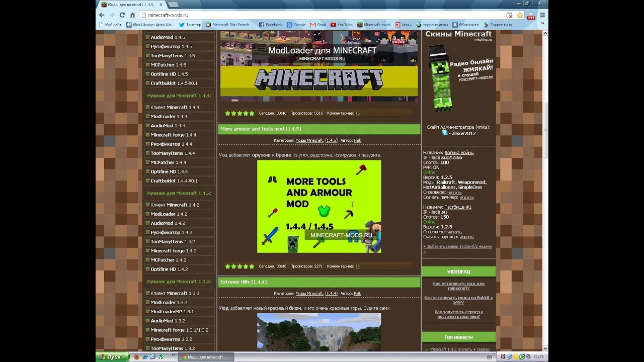Screen dimensions: 644x362
Task: Open the Minecraft Skin Search bookmark
Action: (x=230, y=25)
